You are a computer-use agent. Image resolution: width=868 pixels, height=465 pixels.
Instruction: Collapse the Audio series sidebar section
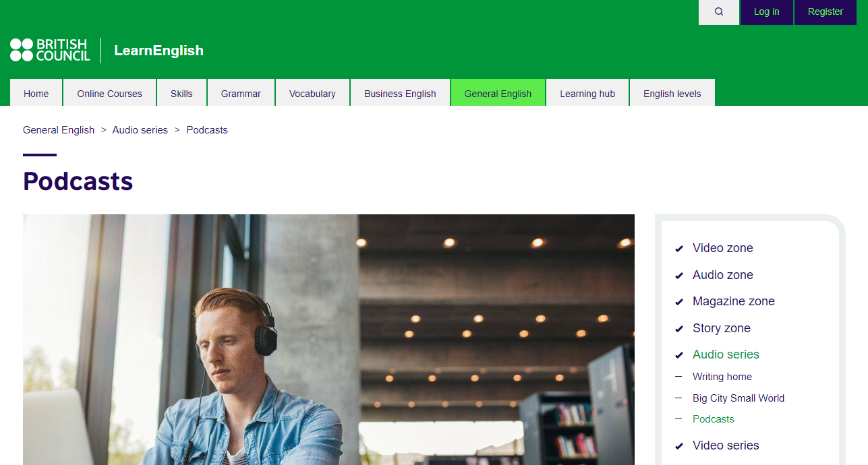tap(726, 354)
